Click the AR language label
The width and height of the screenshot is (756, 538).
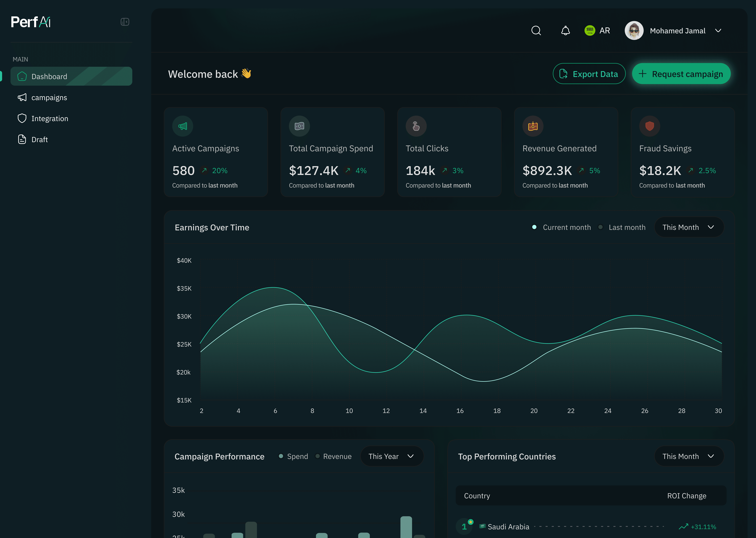604,30
